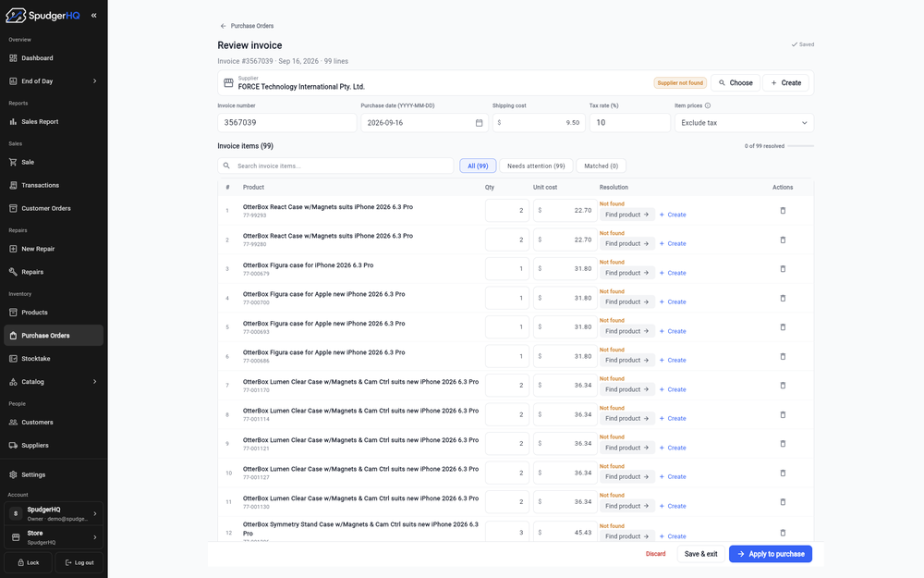Viewport: 924px width, 578px height.
Task: Delete row 12 Symmetry Stand Case
Action: [x=783, y=534]
